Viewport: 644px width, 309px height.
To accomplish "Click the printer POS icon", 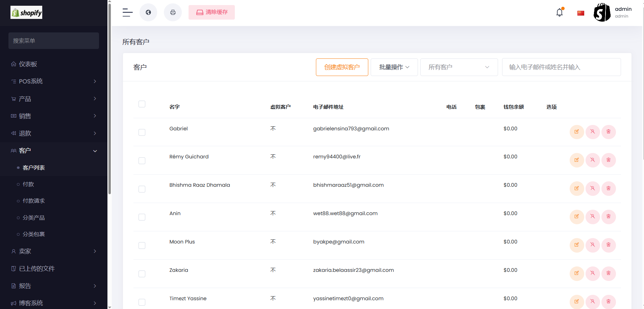I will (x=173, y=12).
